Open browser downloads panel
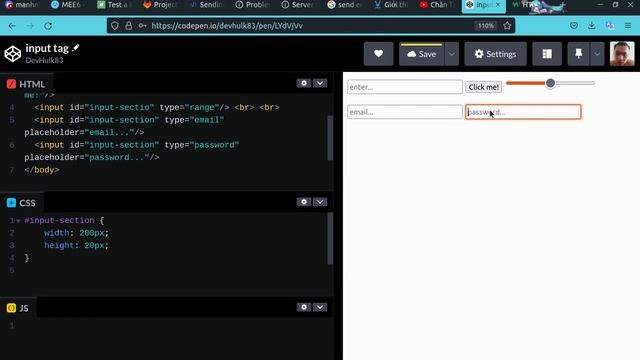Viewport: 640px width, 360px height. tap(591, 26)
